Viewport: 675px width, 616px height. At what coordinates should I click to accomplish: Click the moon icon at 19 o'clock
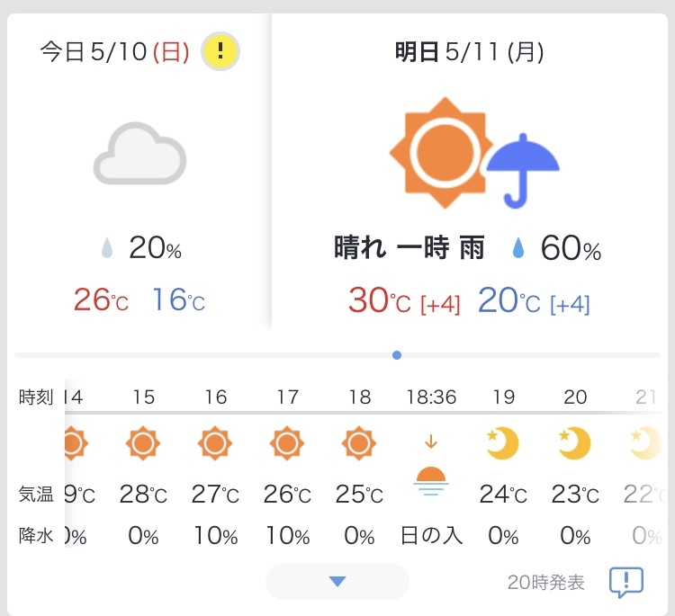coord(503,443)
